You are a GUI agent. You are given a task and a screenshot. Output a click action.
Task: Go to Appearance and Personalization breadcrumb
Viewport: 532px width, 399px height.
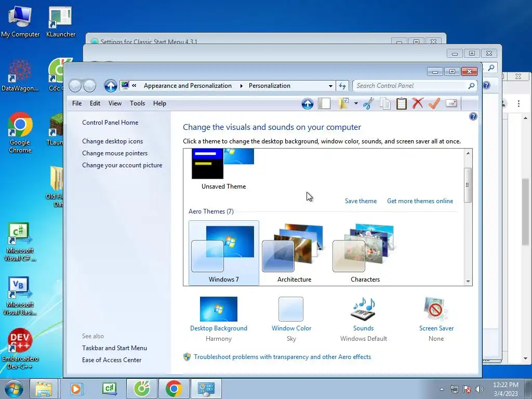pyautogui.click(x=188, y=86)
